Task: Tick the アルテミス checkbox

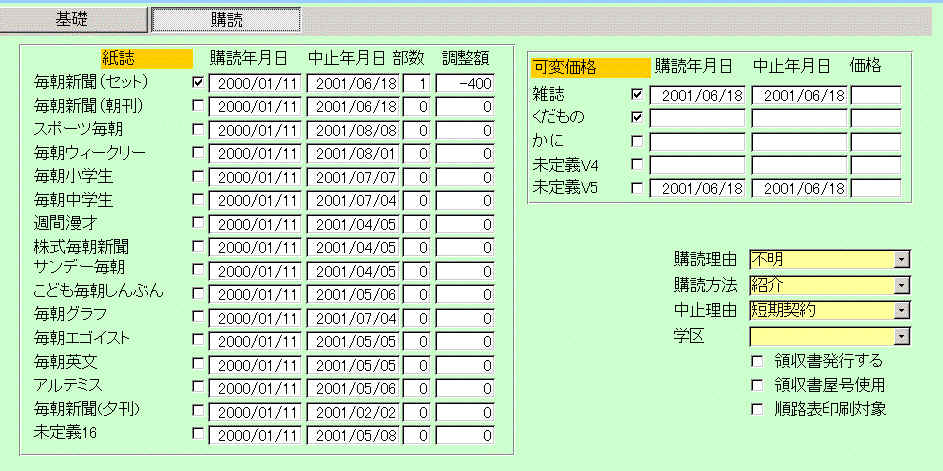Action: (198, 387)
